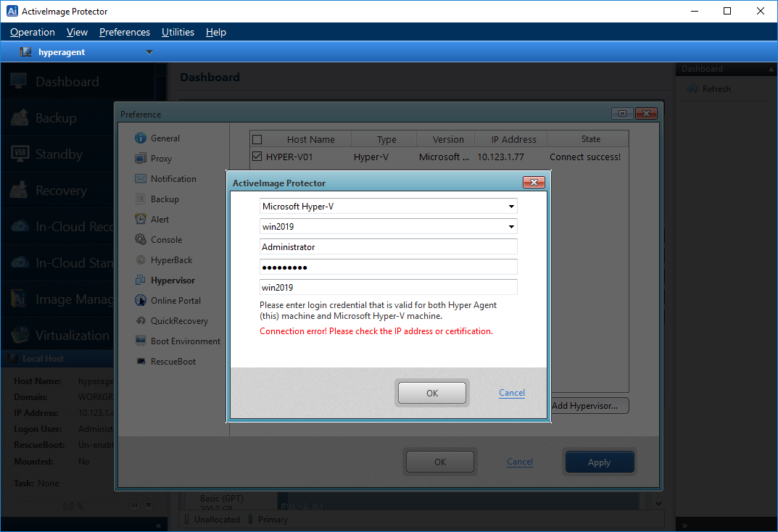Open the Notification preferences
The height and width of the screenshot is (532, 778).
tap(173, 178)
